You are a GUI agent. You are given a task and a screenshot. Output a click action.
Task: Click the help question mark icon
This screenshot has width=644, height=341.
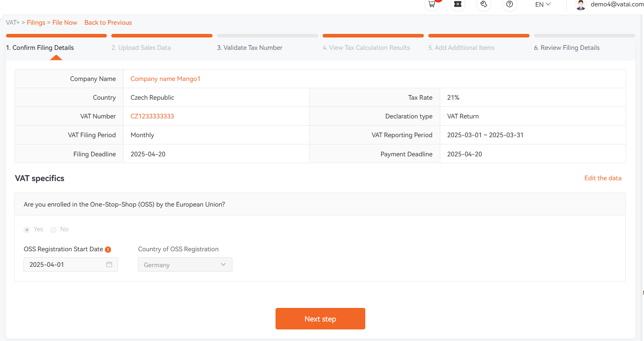510,4
